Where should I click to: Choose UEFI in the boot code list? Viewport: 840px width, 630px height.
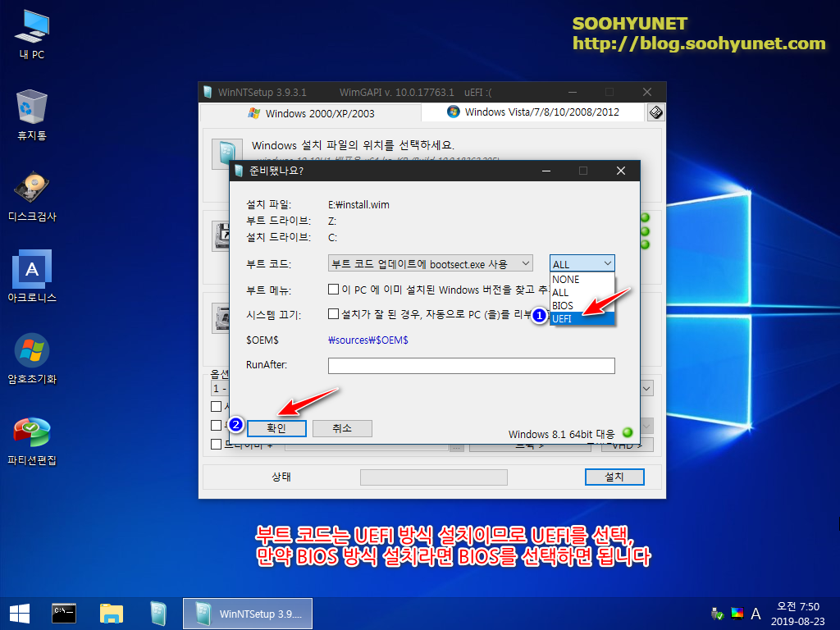click(582, 319)
